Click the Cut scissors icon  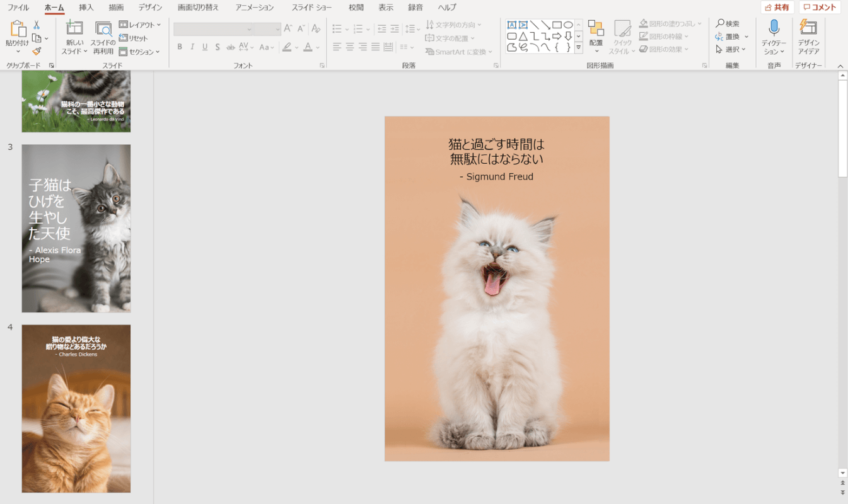point(37,25)
